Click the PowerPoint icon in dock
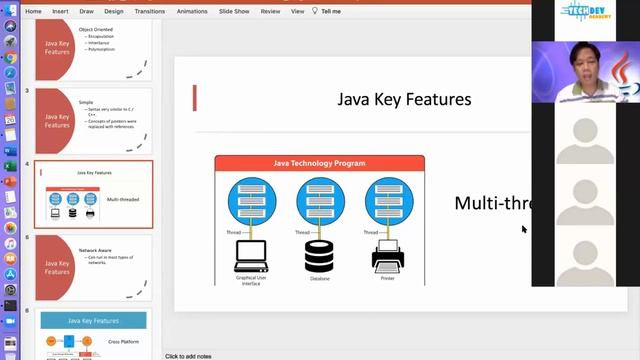 [x=10, y=182]
